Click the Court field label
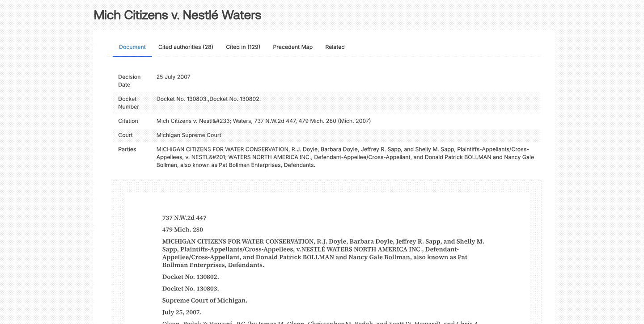This screenshot has height=324, width=644. coord(125,135)
